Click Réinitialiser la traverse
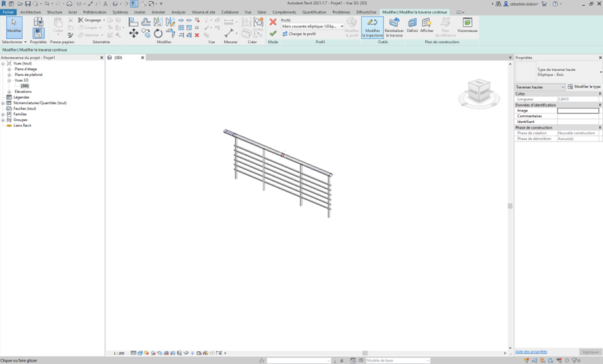The height and width of the screenshot is (364, 603). pyautogui.click(x=394, y=27)
